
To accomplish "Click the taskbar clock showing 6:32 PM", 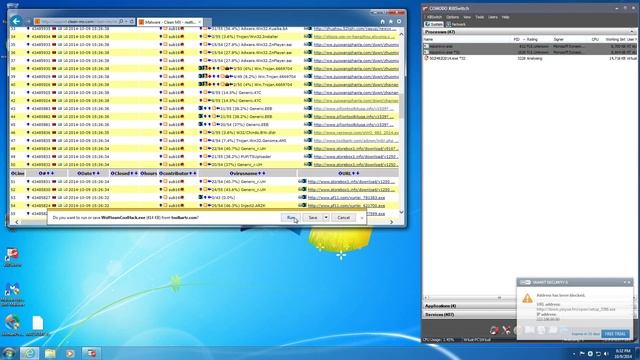I will coord(623,354).
